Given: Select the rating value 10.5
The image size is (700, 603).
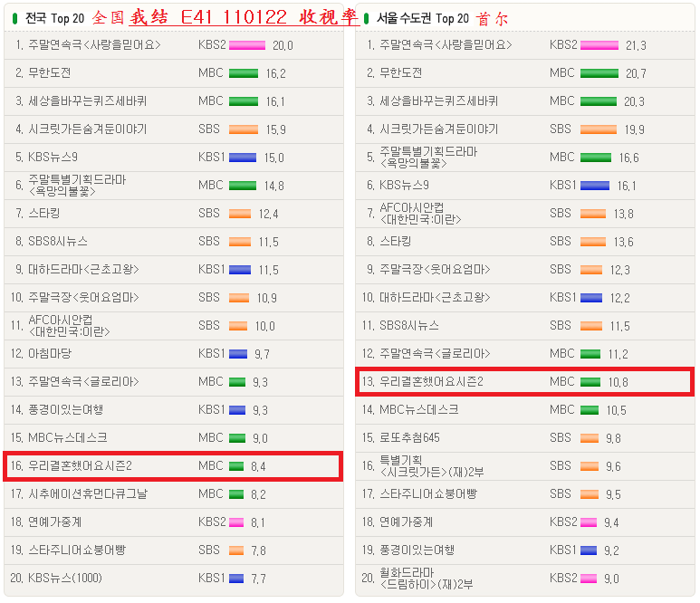Looking at the screenshot, I should point(616,411).
